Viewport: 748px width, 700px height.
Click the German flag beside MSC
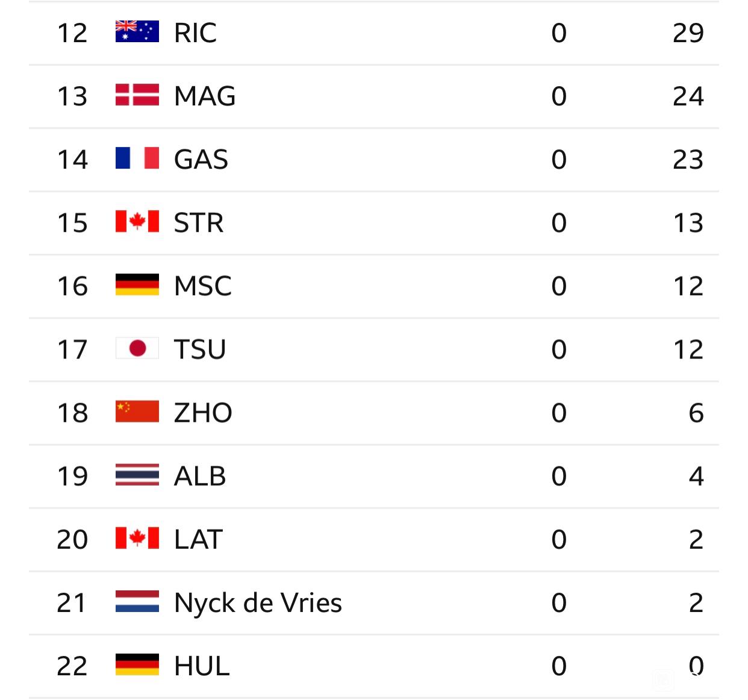click(x=137, y=284)
